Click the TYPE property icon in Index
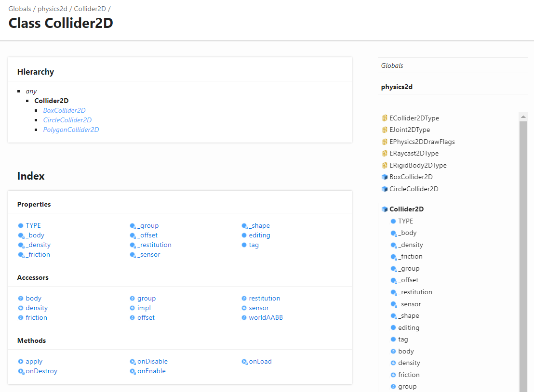The height and width of the screenshot is (392, 534). tap(21, 225)
